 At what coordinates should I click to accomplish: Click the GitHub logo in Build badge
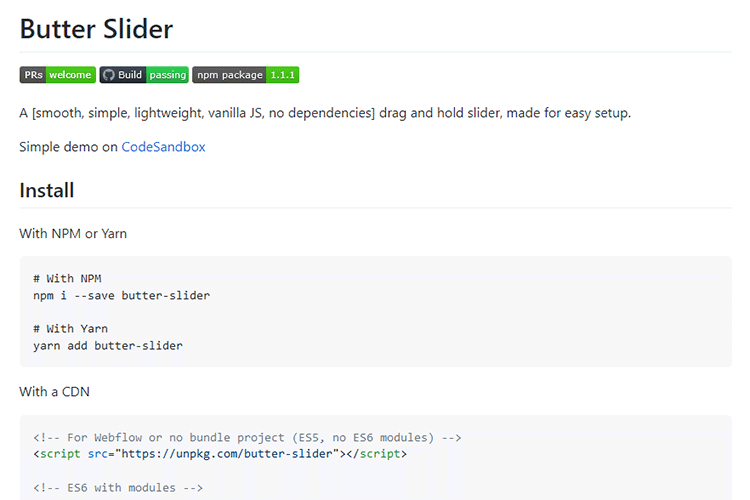108,75
